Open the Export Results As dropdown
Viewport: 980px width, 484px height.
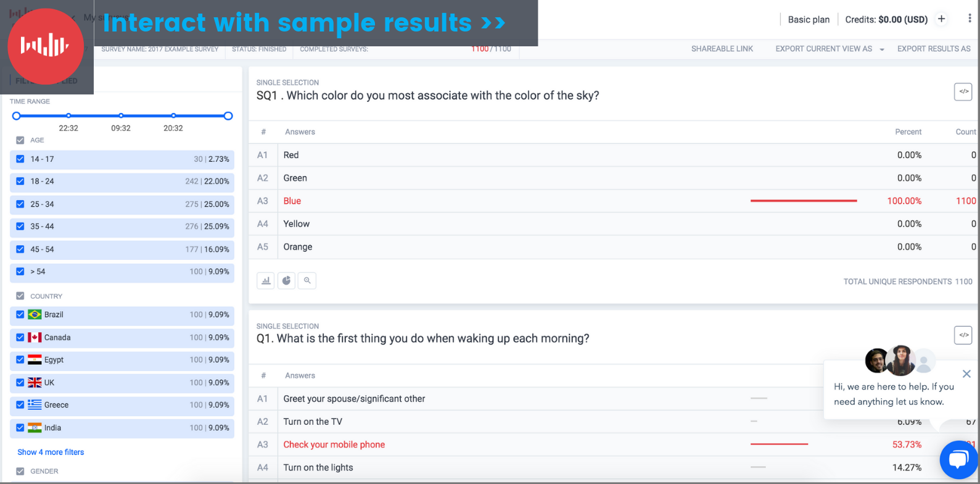tap(933, 48)
